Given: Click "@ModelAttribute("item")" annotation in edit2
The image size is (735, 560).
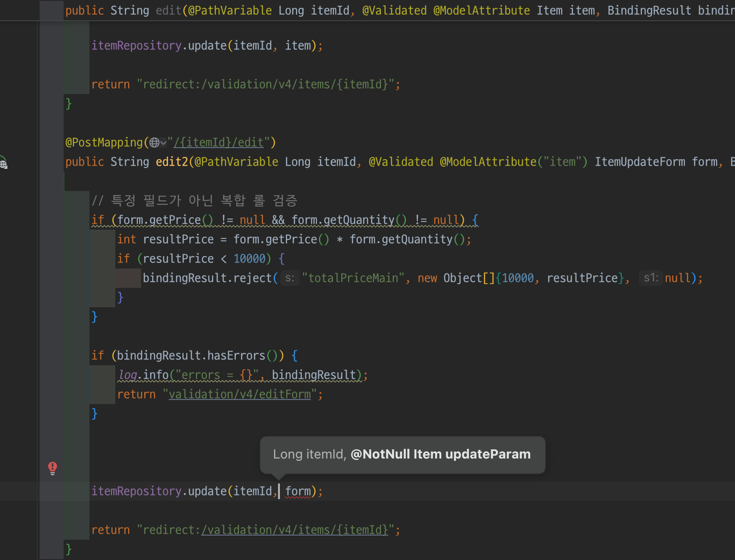Looking at the screenshot, I should coord(514,162).
